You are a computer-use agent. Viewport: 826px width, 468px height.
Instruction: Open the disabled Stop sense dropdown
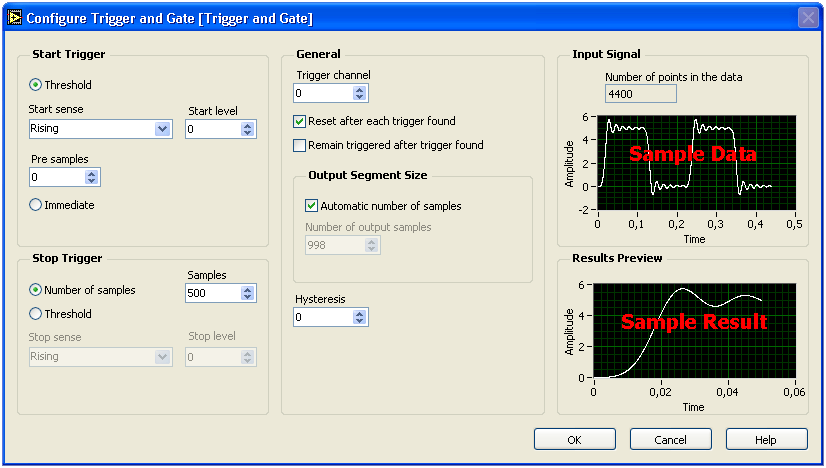(163, 357)
